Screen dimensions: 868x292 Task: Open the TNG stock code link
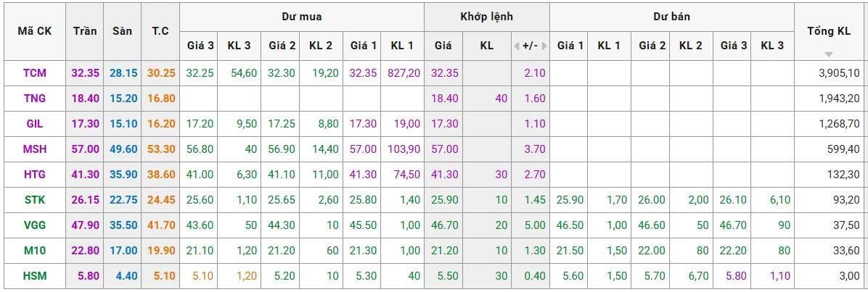(35, 99)
